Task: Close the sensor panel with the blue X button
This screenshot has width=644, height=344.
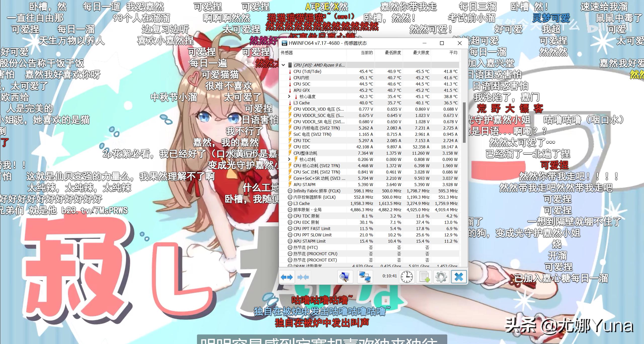Action: click(x=459, y=277)
